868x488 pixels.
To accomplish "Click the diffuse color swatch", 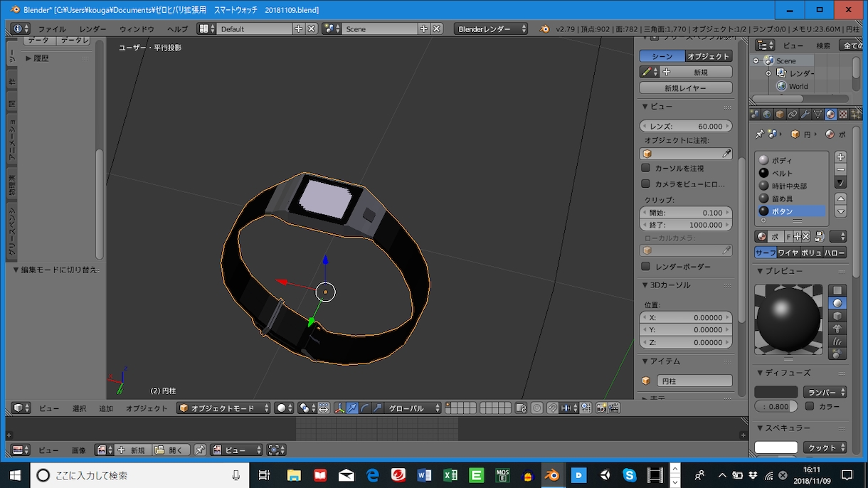I will pyautogui.click(x=776, y=392).
